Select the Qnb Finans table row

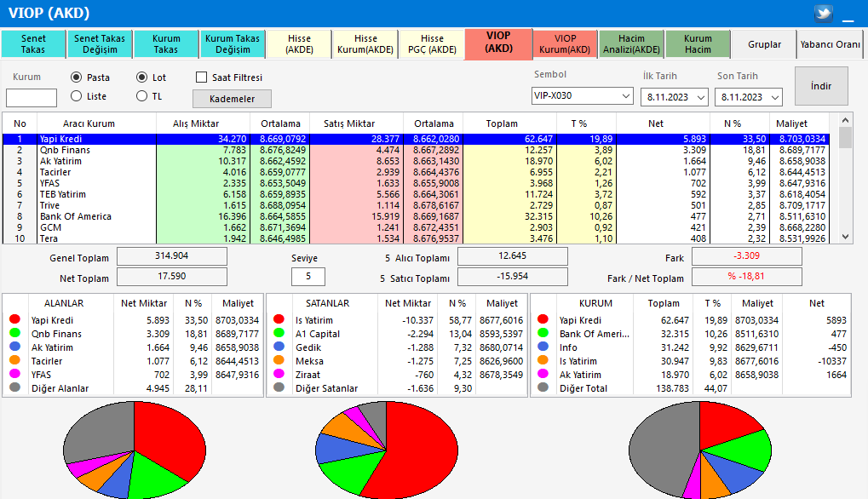(416, 150)
